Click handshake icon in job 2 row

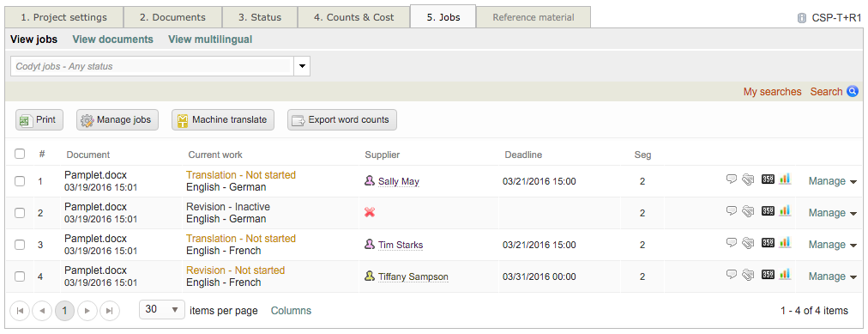(748, 211)
